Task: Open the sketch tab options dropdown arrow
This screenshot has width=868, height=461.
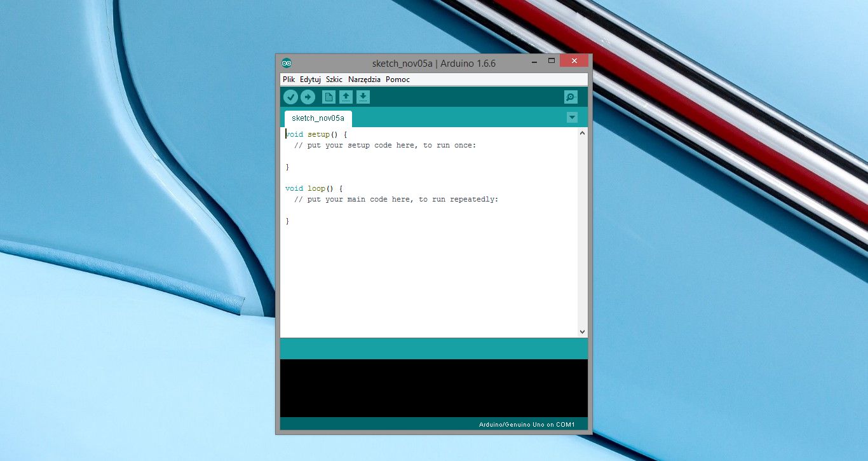Action: (572, 117)
